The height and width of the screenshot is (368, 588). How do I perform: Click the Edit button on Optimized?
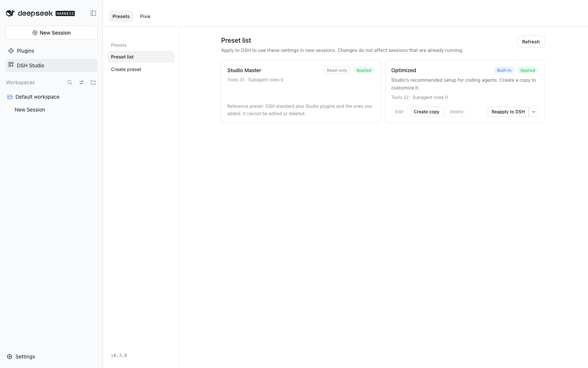tap(399, 112)
